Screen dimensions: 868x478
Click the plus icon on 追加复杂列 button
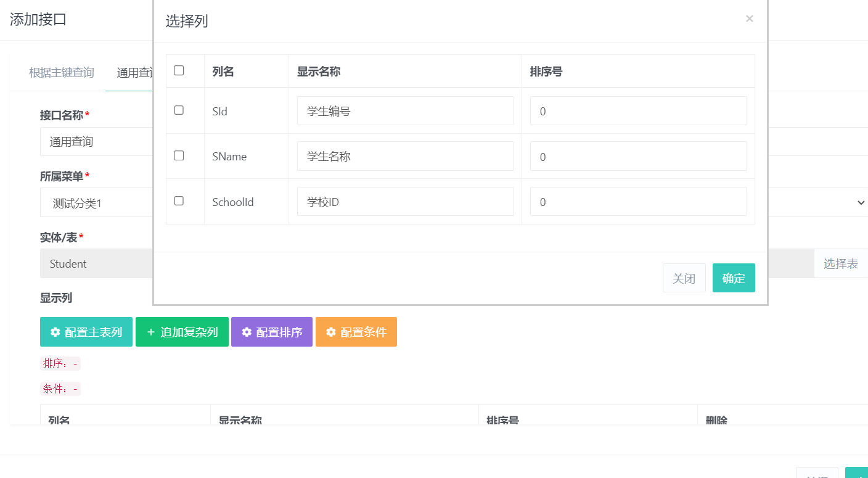(150, 331)
